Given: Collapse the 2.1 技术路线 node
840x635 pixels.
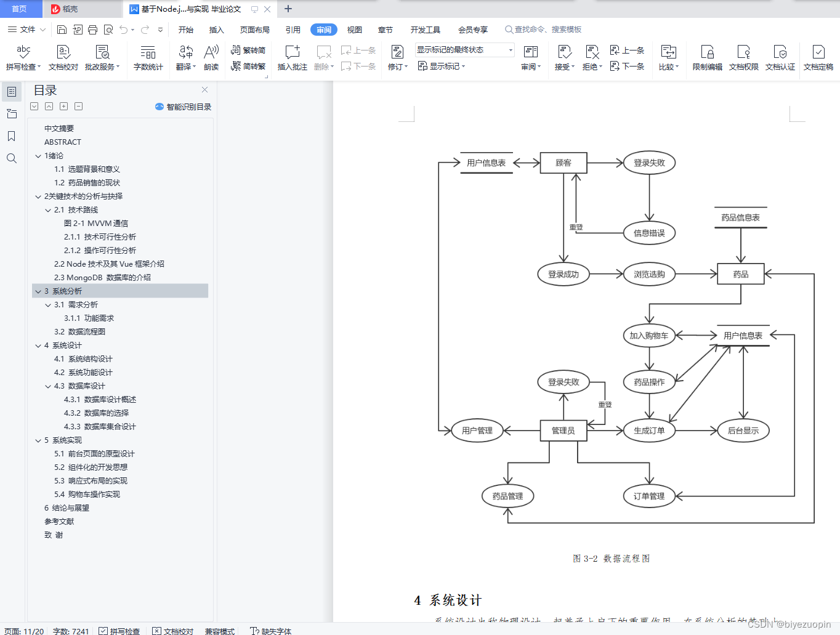Looking at the screenshot, I should [48, 210].
